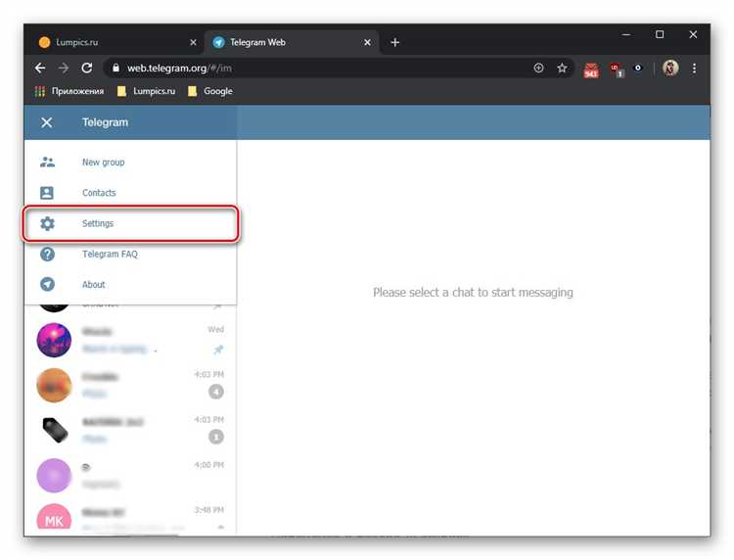The image size is (734, 560).
Task: Switch to the Lumpics.ru browser tab
Action: coord(117,42)
